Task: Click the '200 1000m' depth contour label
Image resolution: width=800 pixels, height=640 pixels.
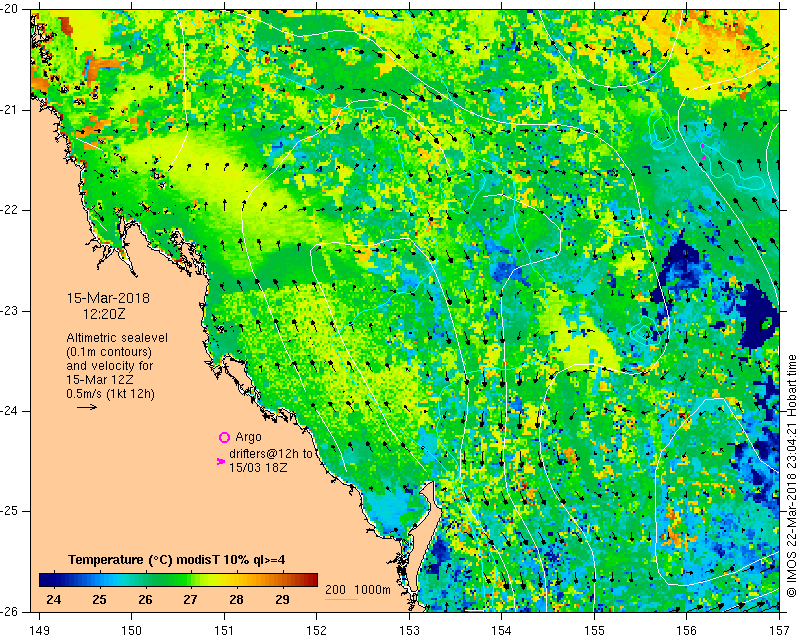Action: coord(358,589)
